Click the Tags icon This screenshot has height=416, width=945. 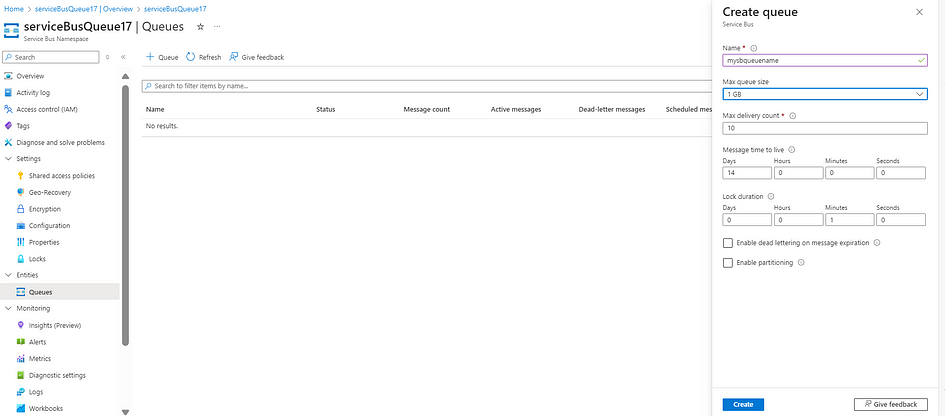click(8, 126)
